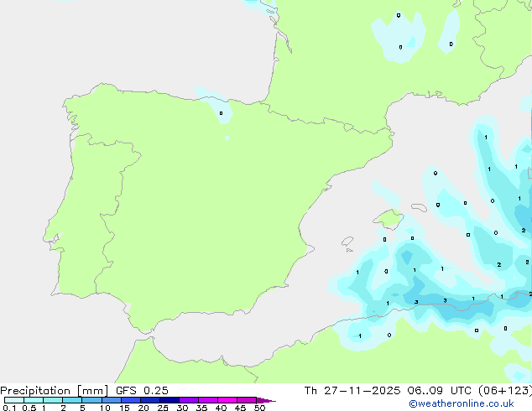Click the legend label '0.5'
532x411 pixels.
29,408
